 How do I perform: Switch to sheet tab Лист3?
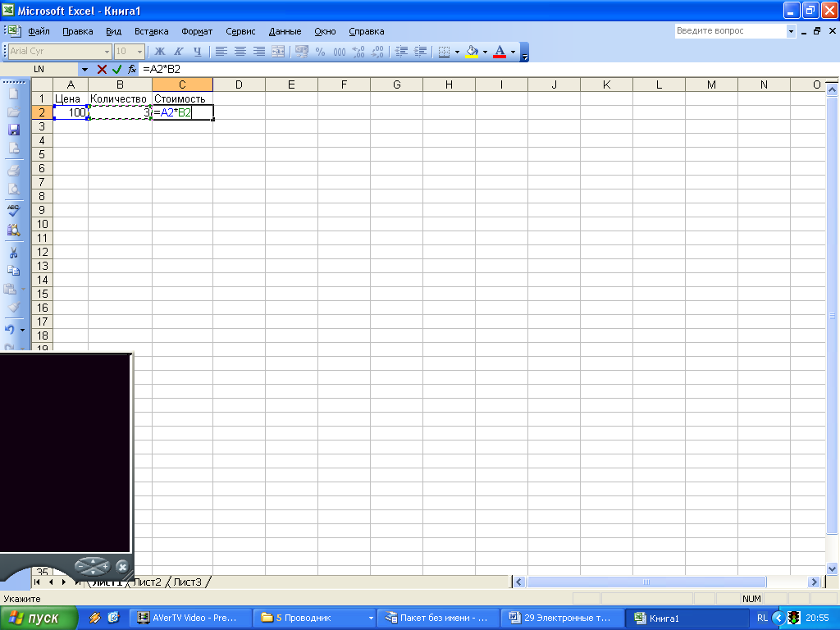(x=187, y=582)
